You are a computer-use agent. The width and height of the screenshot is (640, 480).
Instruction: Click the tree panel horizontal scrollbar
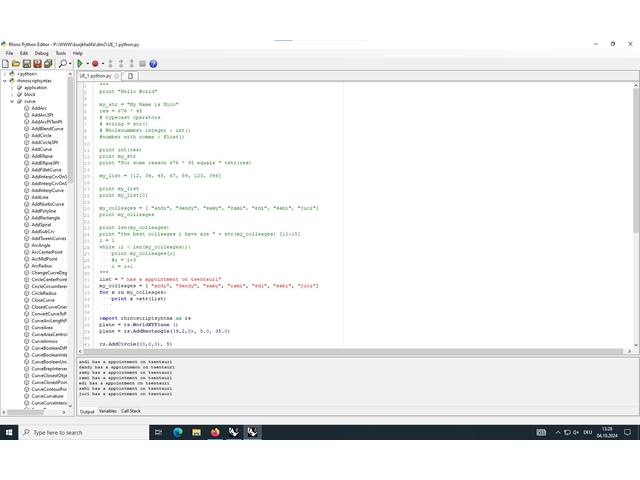25,413
